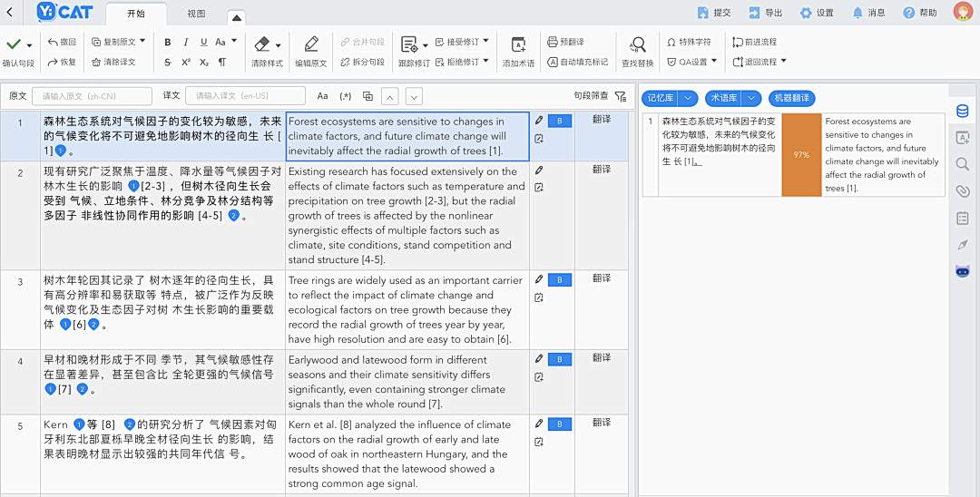Open 设置 settings
The image size is (980, 497).
[x=817, y=13]
